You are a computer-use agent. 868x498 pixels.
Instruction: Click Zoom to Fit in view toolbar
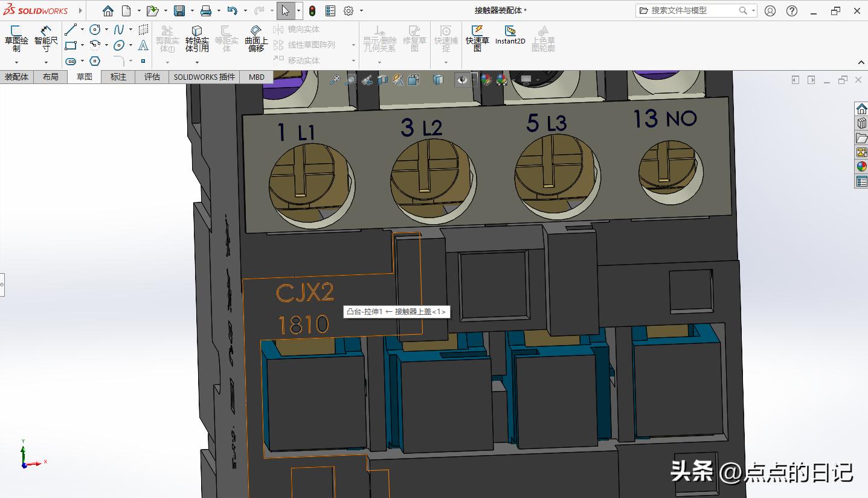(335, 80)
